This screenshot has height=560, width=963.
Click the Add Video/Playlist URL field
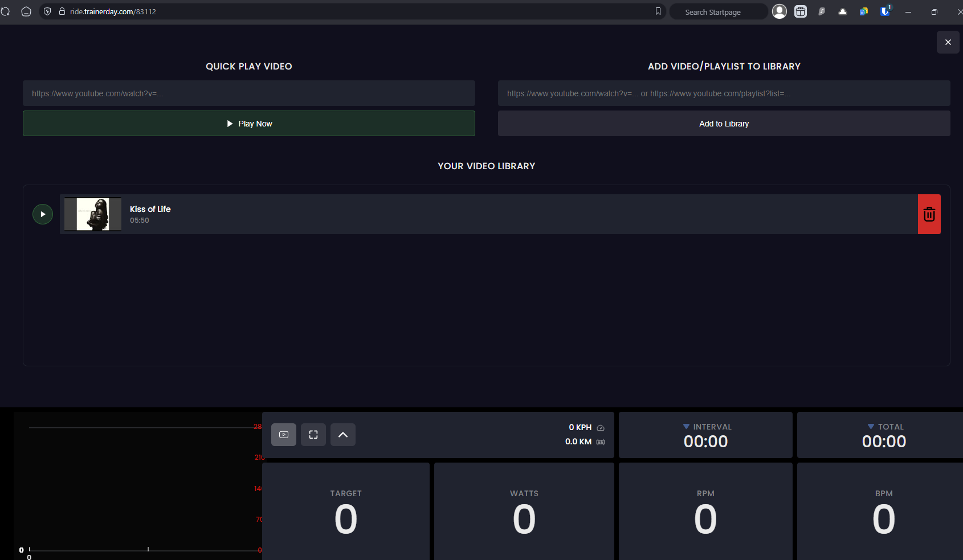coord(724,93)
